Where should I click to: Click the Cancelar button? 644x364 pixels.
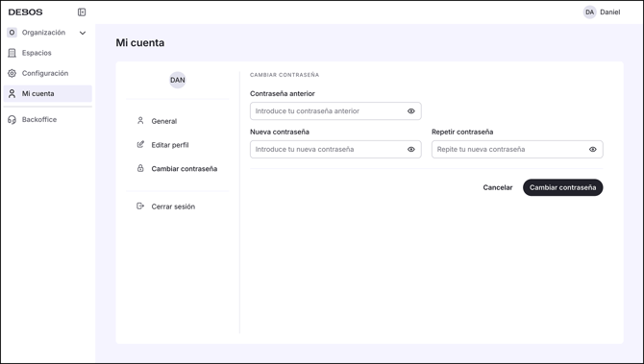(497, 187)
